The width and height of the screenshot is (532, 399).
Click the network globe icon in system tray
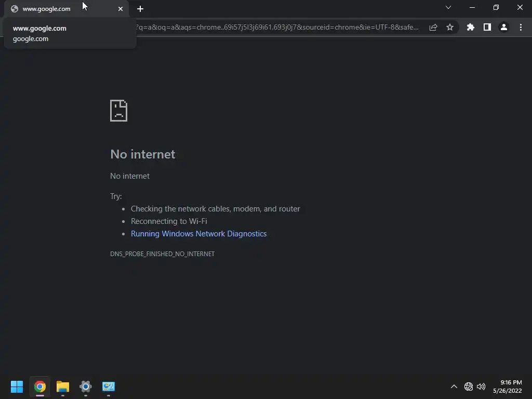click(469, 387)
